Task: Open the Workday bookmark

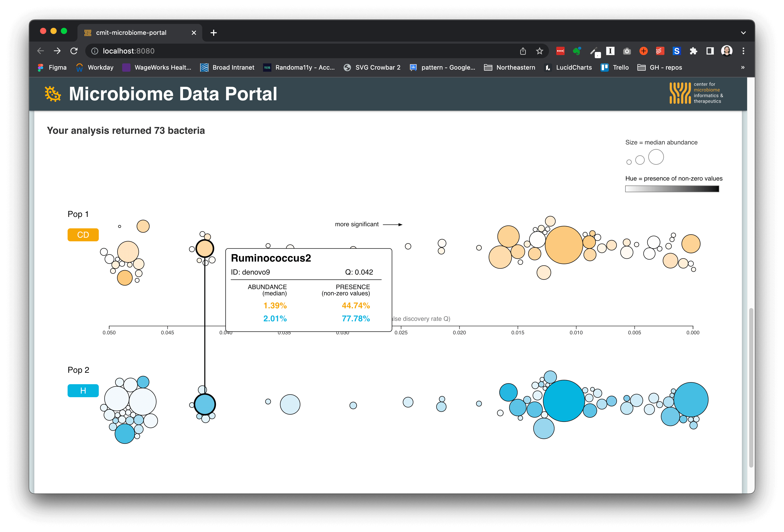Action: pos(95,68)
